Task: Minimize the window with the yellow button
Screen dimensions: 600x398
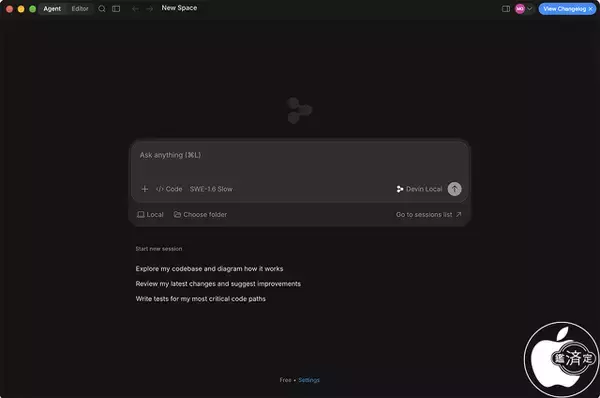Action: click(x=21, y=9)
